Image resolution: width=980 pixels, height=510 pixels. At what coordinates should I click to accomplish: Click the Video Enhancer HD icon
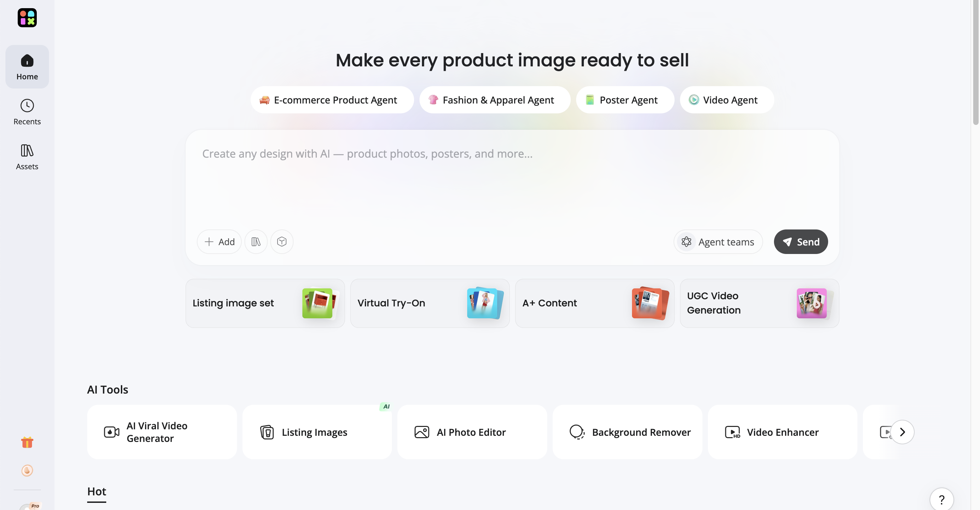click(732, 432)
